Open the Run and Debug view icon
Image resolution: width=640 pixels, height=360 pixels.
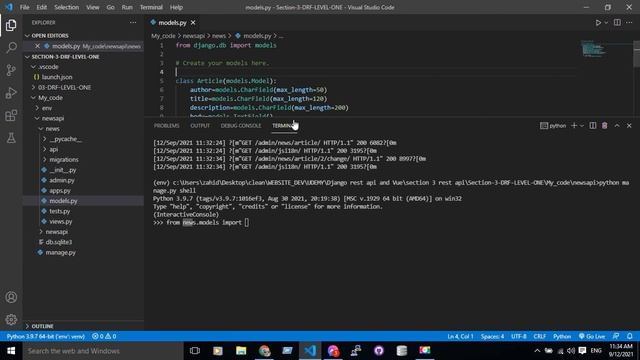point(11,93)
